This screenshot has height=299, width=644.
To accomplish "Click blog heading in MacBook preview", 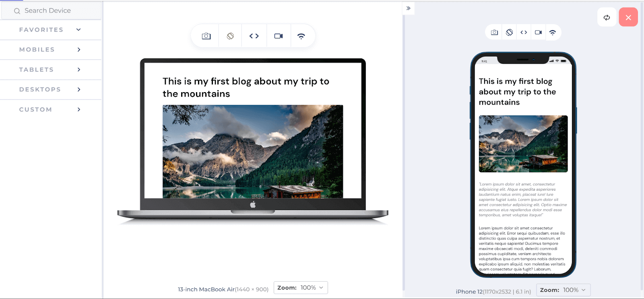I will tap(246, 87).
